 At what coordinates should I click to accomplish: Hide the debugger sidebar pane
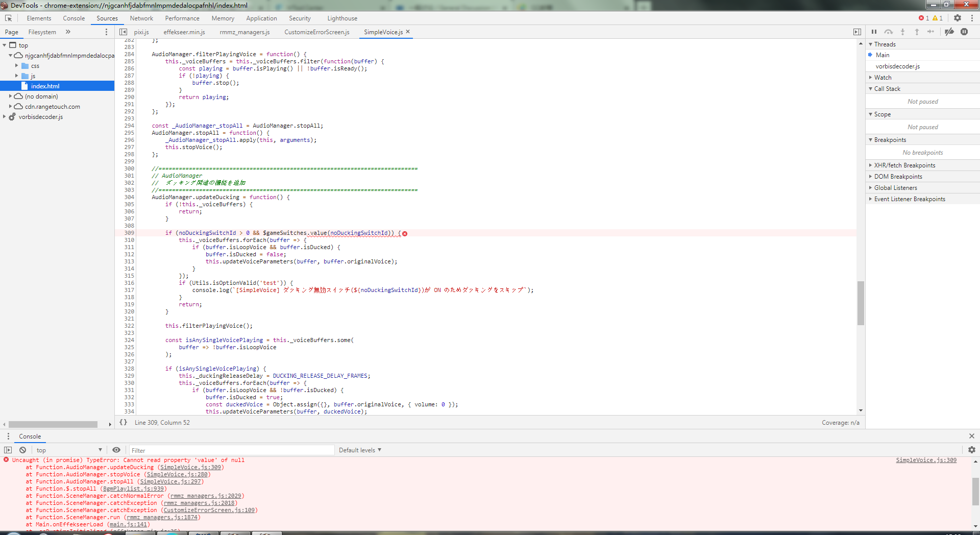(857, 32)
